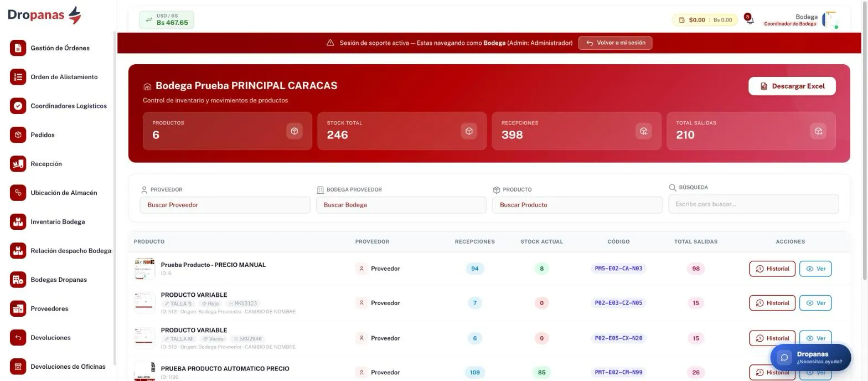Open the Recepción truck icon
Viewport: 868px width, 381px height.
click(x=18, y=164)
